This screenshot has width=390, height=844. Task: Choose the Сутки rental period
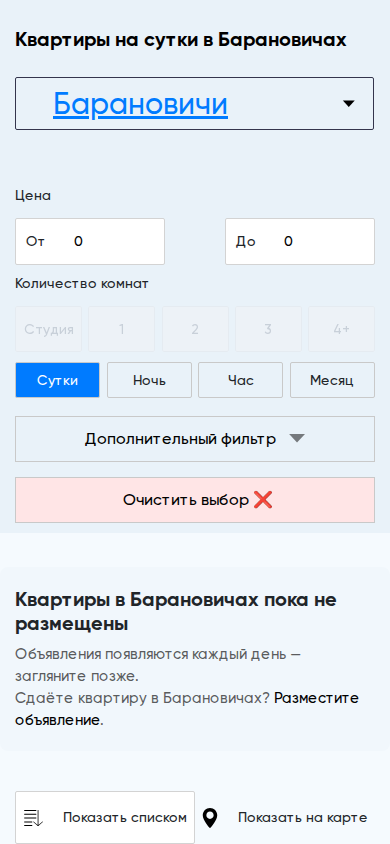click(x=58, y=380)
